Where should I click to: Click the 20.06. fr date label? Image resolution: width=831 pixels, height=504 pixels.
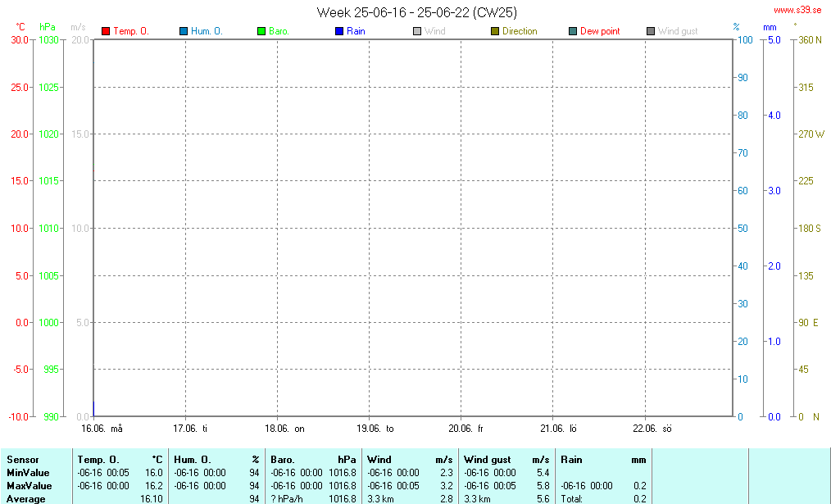(465, 429)
